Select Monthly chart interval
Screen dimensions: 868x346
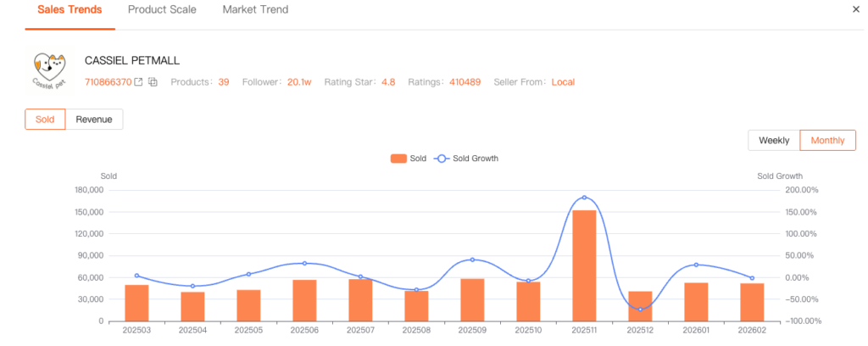[827, 141]
